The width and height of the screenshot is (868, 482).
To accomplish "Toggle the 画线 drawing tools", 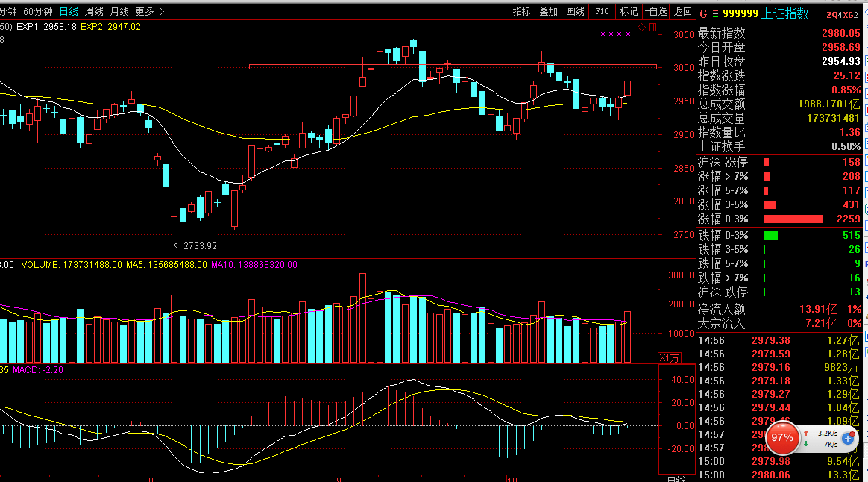I will coord(575,11).
